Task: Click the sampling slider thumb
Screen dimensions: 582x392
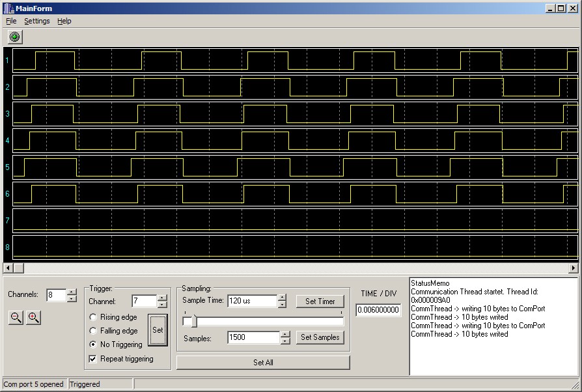Action: pos(193,321)
